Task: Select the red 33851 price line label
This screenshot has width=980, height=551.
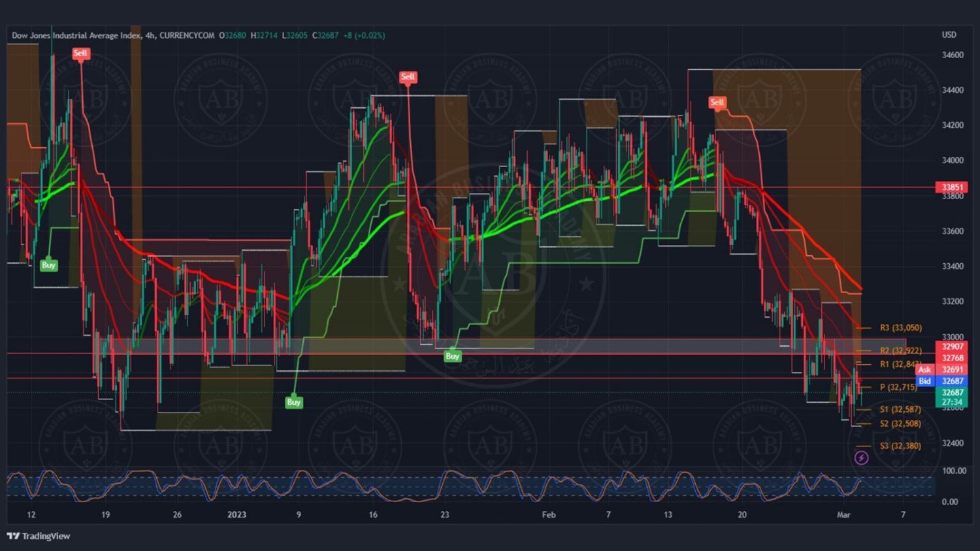Action: (952, 187)
